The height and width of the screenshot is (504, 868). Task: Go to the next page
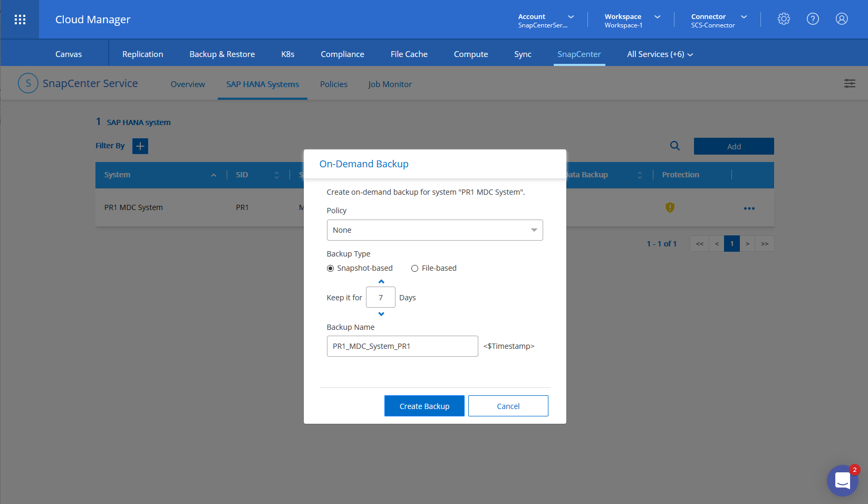pyautogui.click(x=747, y=244)
